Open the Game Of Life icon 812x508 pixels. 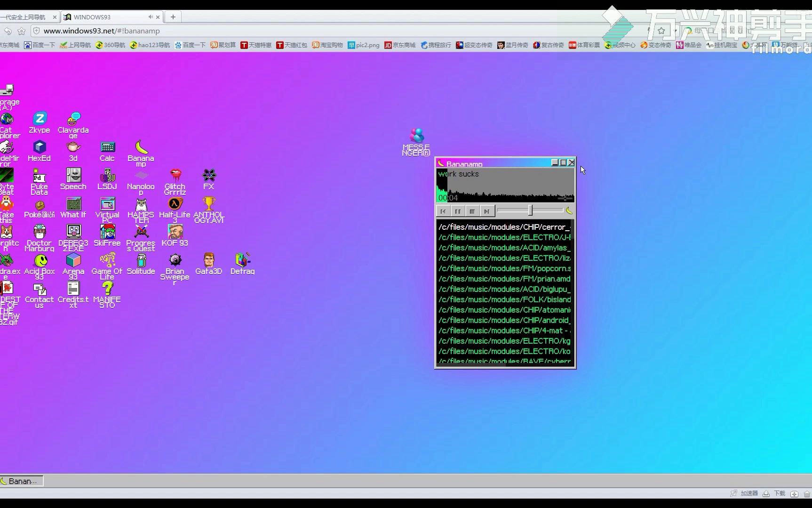pos(107,266)
